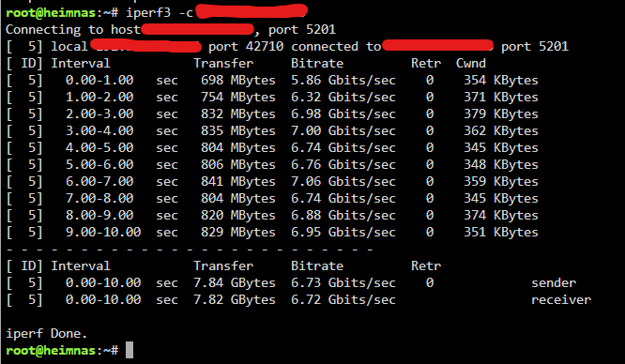Click the first Retr column header
Viewport: 625px width, 364px height.
click(426, 63)
